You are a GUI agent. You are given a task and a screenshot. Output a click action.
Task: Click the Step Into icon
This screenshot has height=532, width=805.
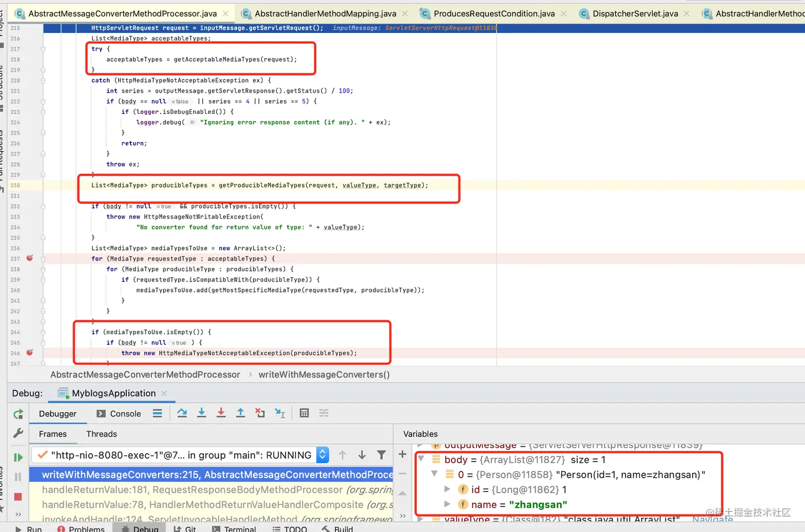click(201, 413)
